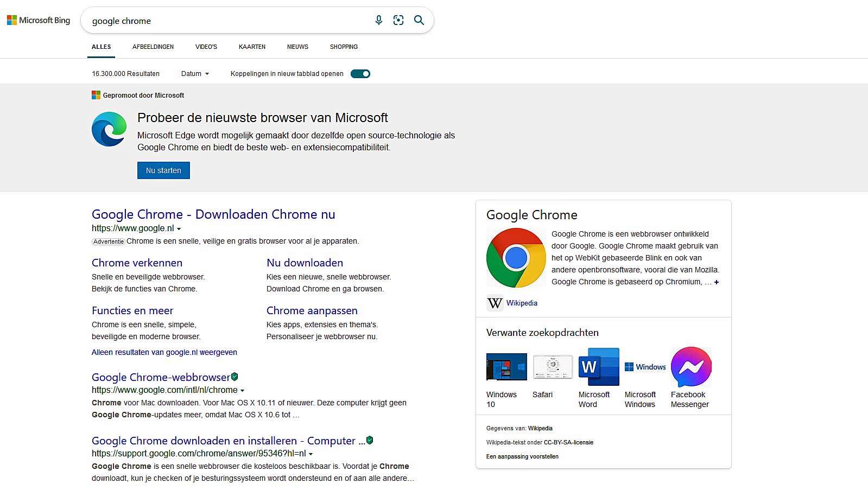Click the https://www.google.nl URL text

[x=132, y=228]
